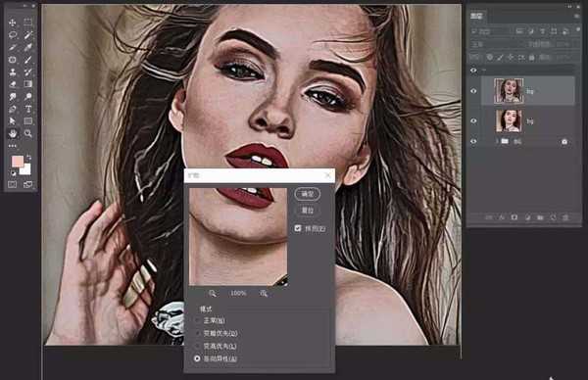Hide the top selected layer via eye icon

(473, 91)
